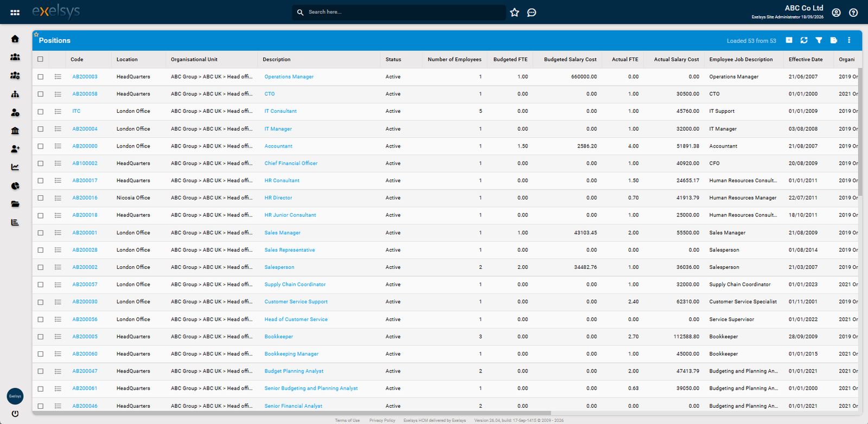Sort by Actual FTE column header
The height and width of the screenshot is (424, 868).
625,60
